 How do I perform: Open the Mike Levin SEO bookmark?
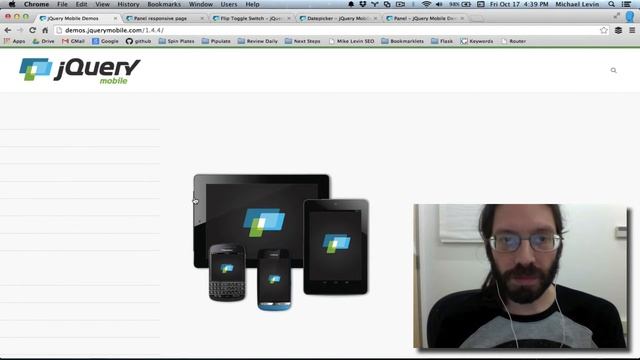tap(351, 41)
